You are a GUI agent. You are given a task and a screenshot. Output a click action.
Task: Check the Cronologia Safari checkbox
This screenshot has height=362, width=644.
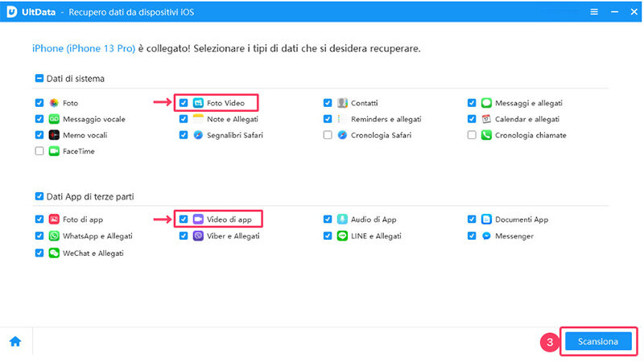pyautogui.click(x=328, y=135)
